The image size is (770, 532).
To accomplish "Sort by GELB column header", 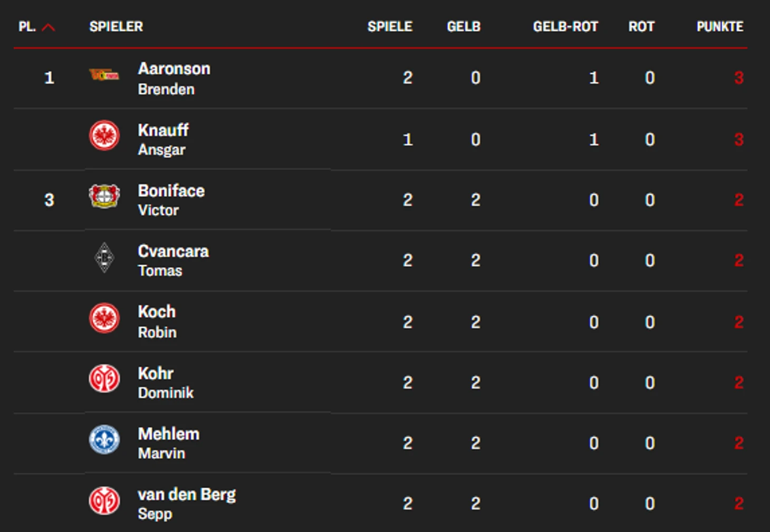I will click(464, 27).
